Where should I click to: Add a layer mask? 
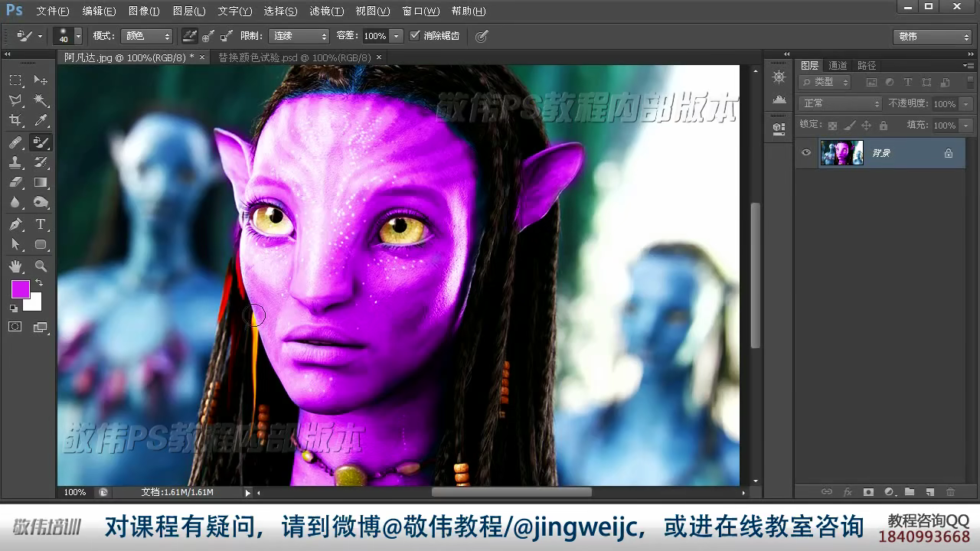click(x=868, y=492)
